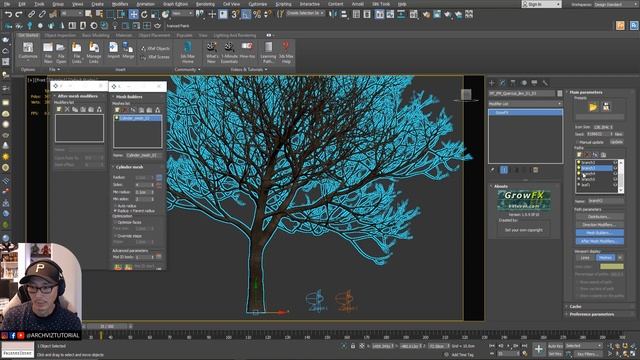
Task: Select Cylinder_mesh_01 in the Meshes list
Action: point(138,118)
